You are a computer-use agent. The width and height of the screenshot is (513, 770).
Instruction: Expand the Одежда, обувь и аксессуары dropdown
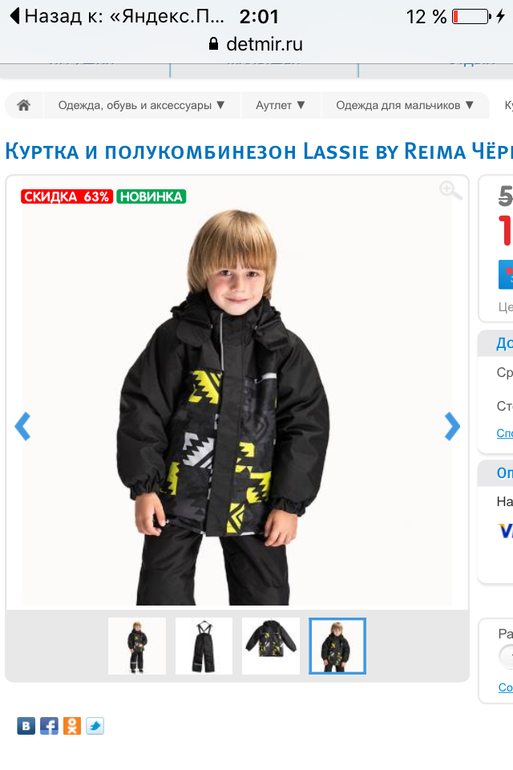[x=141, y=105]
